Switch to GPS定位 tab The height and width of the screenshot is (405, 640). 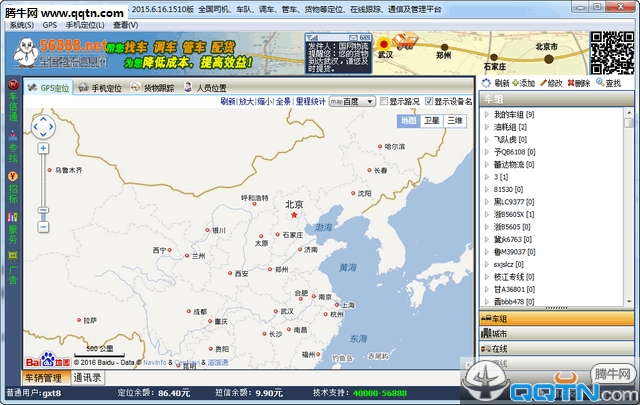click(48, 88)
